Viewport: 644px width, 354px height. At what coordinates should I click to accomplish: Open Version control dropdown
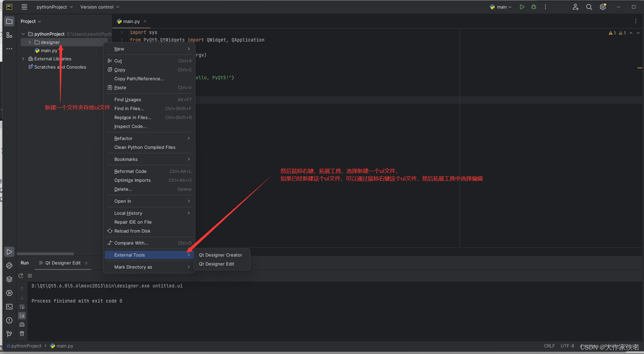coord(100,7)
